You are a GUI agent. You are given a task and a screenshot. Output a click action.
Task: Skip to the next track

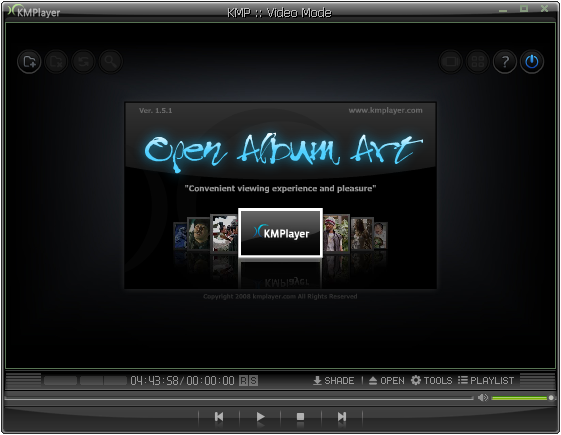342,417
